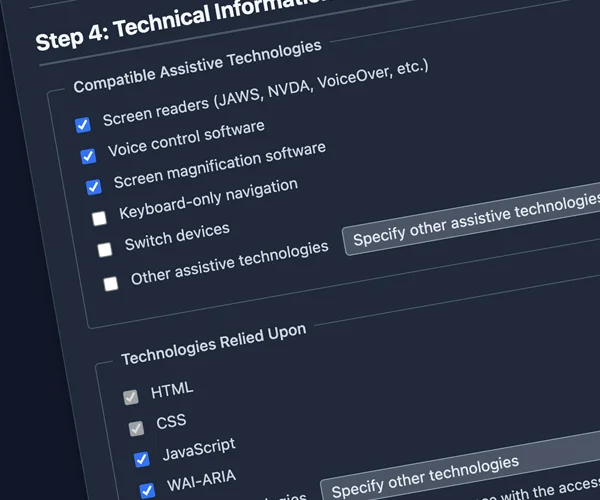Click the greyed-out HTML checkbox

pos(130,397)
